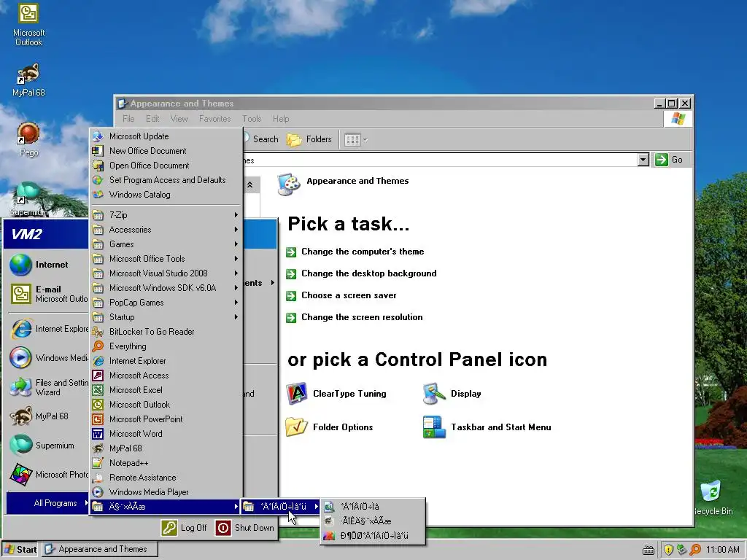Open Taskbar and Start Menu icon
Image resolution: width=747 pixels, height=560 pixels.
(487, 427)
